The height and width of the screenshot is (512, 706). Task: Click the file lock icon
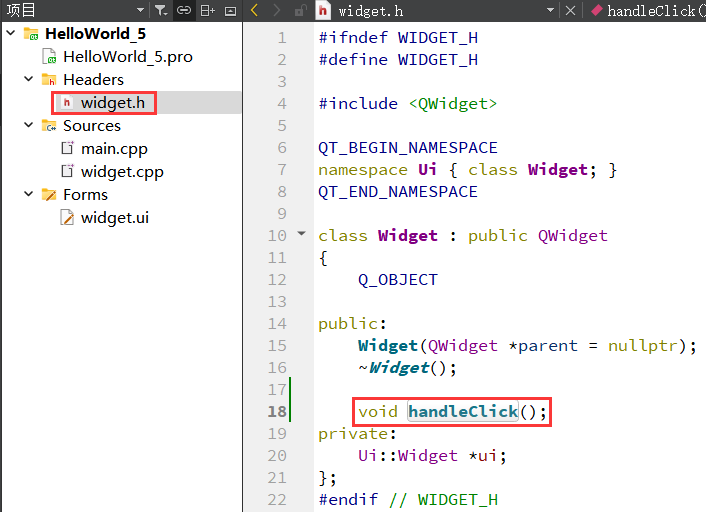coord(300,10)
